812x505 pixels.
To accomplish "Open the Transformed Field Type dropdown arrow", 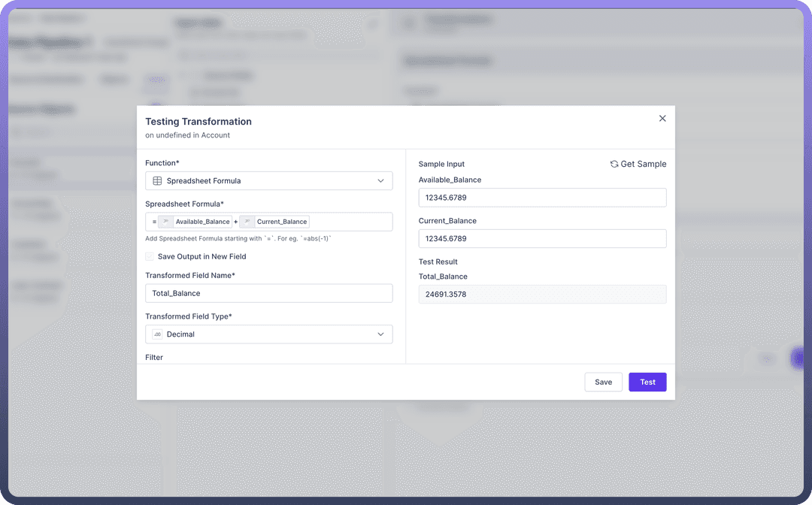I will point(380,334).
